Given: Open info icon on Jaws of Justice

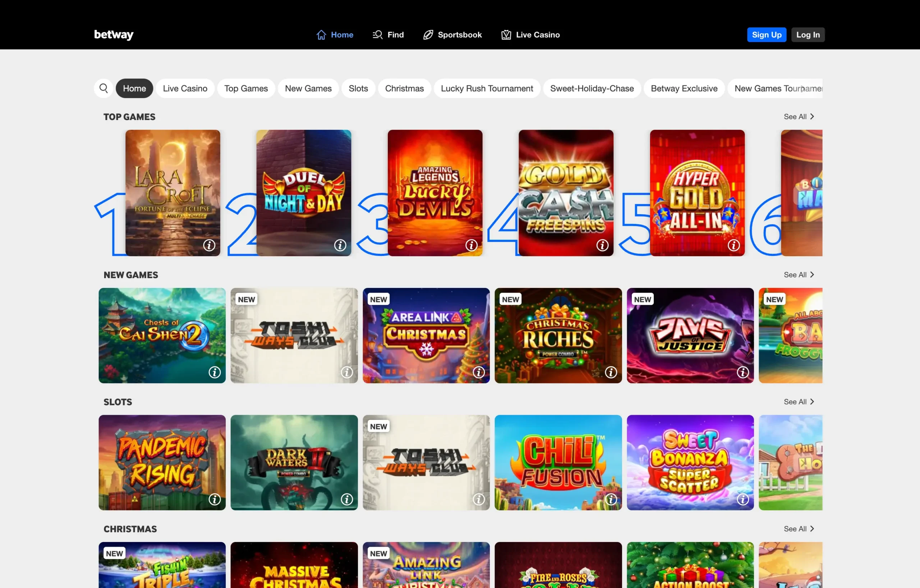Looking at the screenshot, I should [743, 372].
